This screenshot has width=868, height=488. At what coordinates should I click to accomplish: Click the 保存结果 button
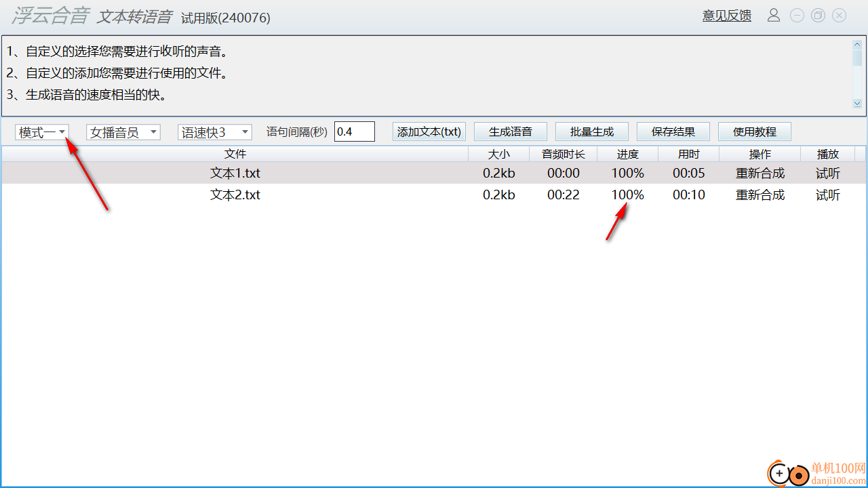point(673,131)
